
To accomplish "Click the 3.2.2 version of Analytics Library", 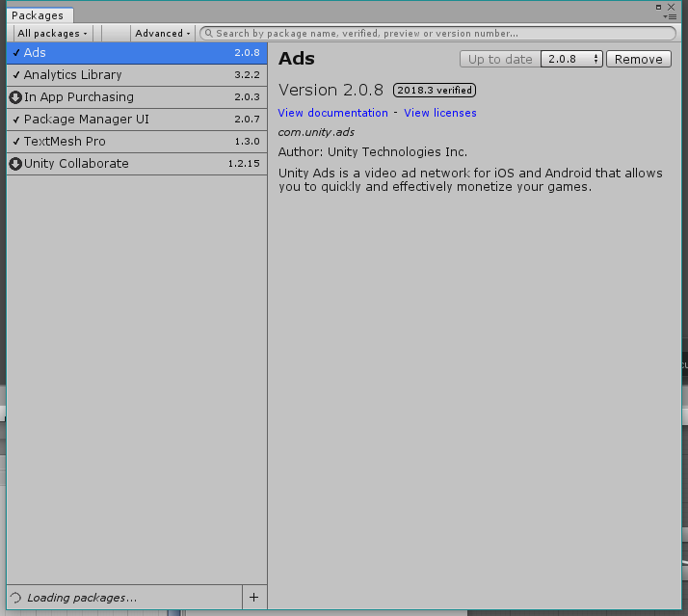I will pos(247,75).
